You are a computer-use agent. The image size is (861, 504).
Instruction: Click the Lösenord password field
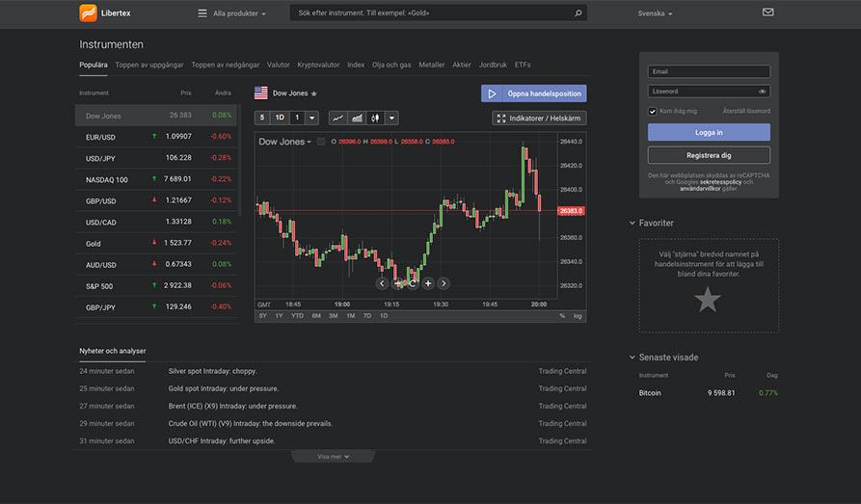709,92
